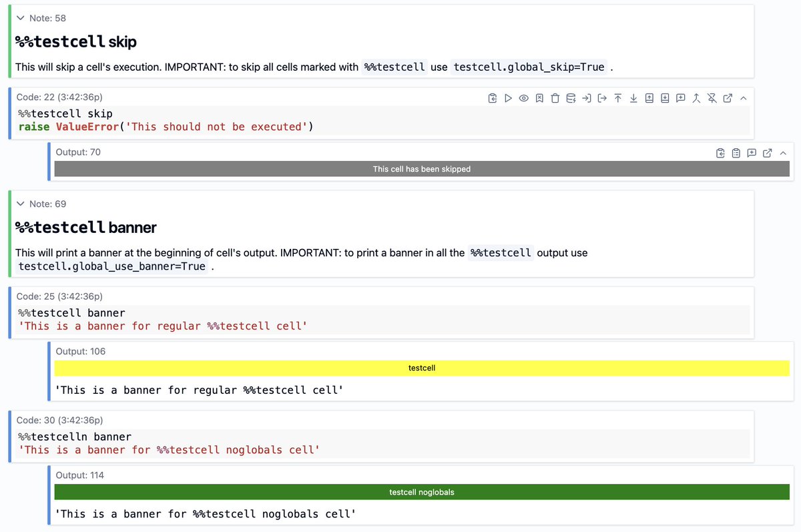Select the 'Code: 25 (3:42:36p)' label
Viewport: 801px width, 532px height.
coord(59,296)
